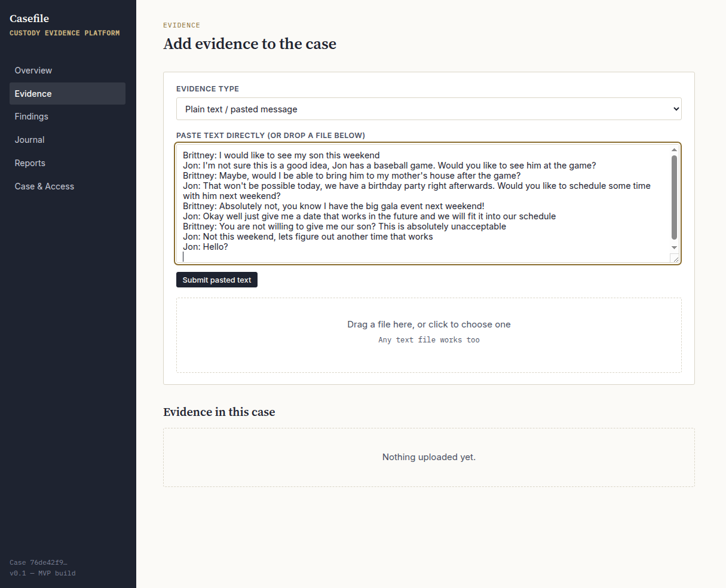Select Evidence in the sidebar

tap(68, 94)
